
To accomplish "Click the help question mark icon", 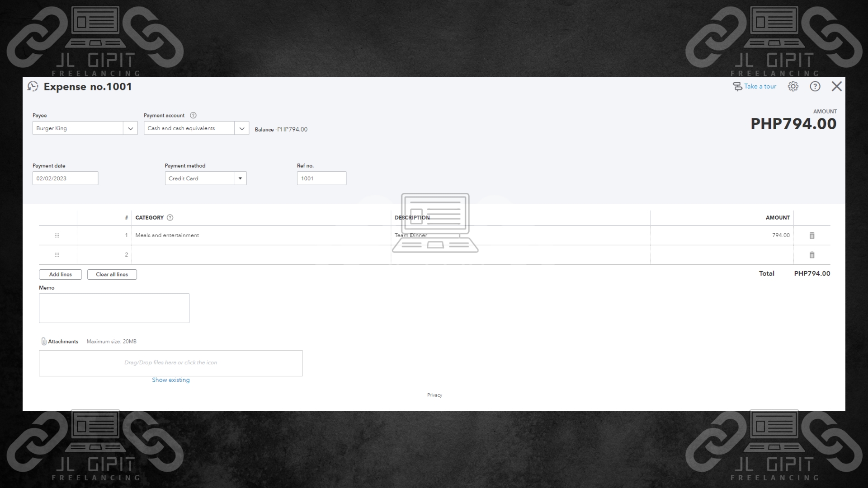I will coord(815,86).
